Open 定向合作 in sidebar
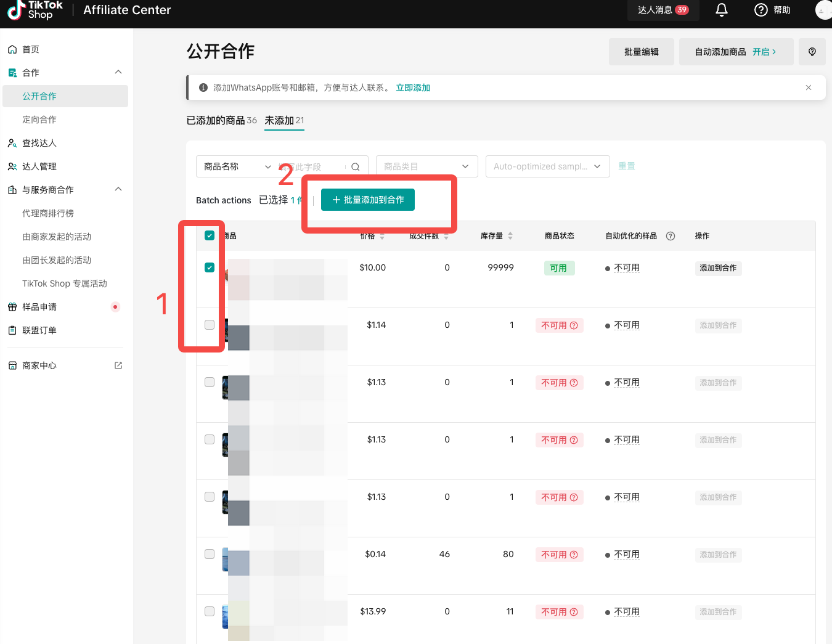The width and height of the screenshot is (832, 644). (x=39, y=120)
